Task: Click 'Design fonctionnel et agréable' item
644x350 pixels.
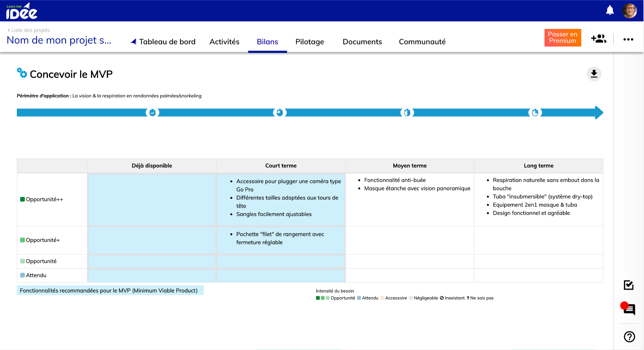Action: pyautogui.click(x=531, y=213)
